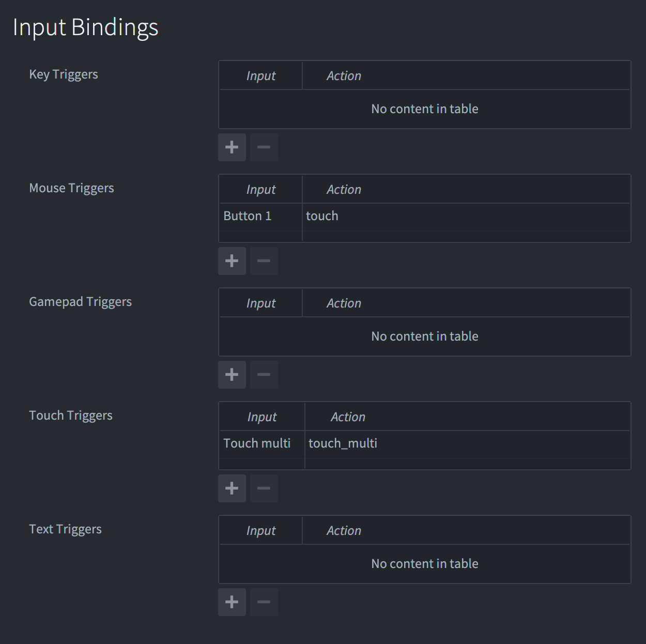Click the minus icon under Gamepad Triggers
The image size is (646, 644).
coord(264,375)
